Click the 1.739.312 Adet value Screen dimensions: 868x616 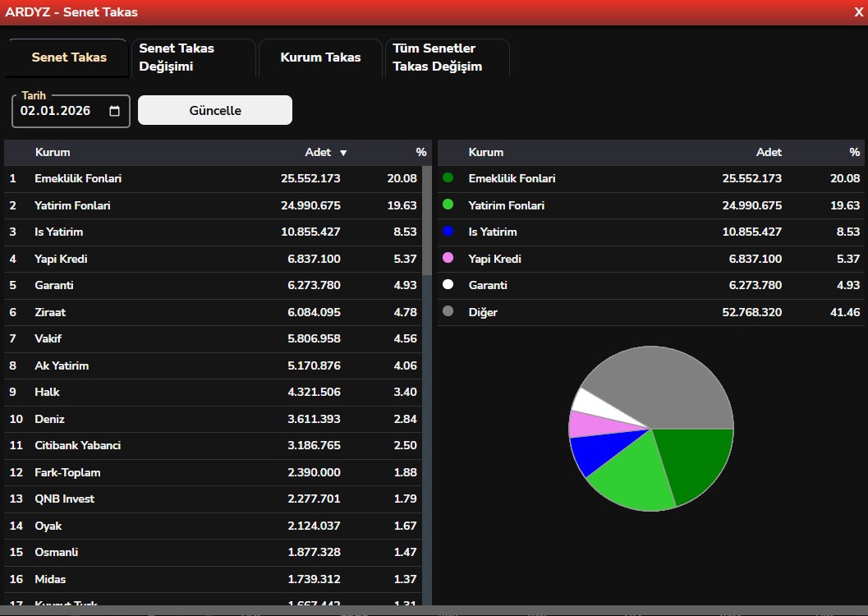314,580
